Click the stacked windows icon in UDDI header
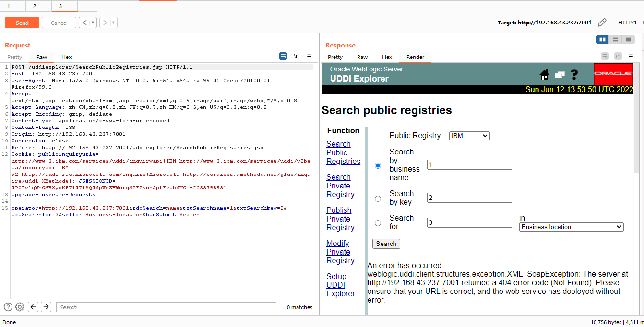The height and width of the screenshot is (327, 644). 560,75
